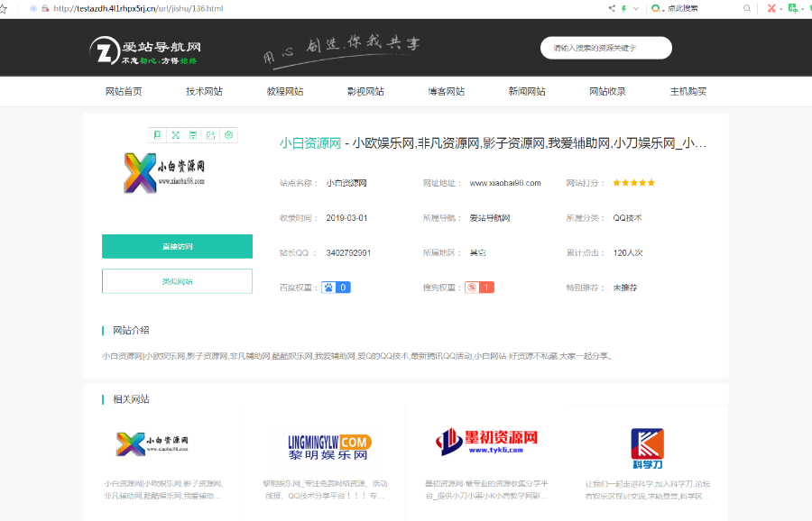Click the save disk icon in toolbar
This screenshot has width=812, height=521.
(x=193, y=135)
